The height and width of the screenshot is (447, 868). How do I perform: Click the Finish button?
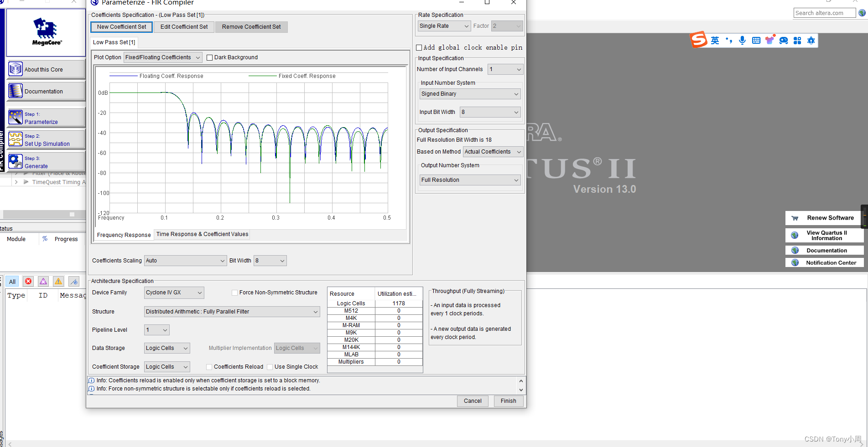(508, 401)
